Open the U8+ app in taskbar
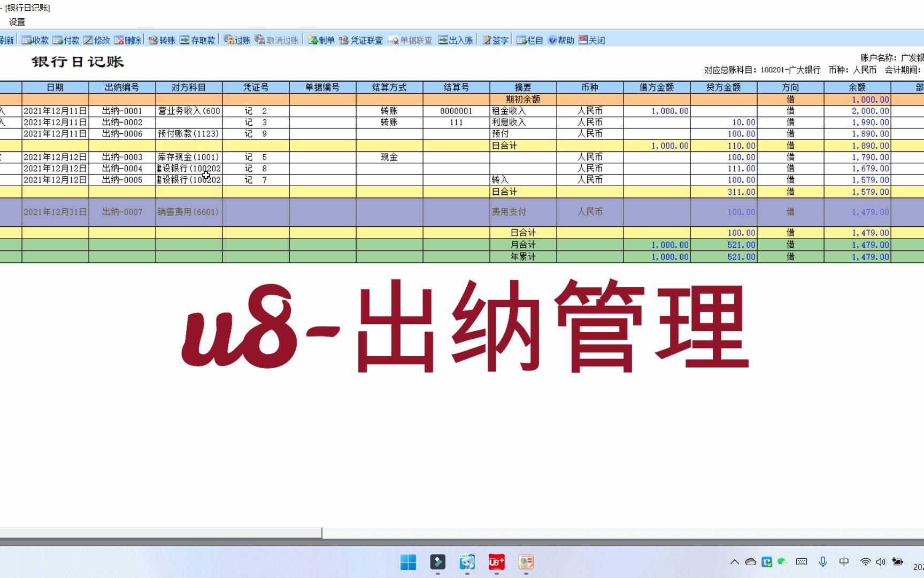Screen dimensions: 924x578 click(496, 562)
